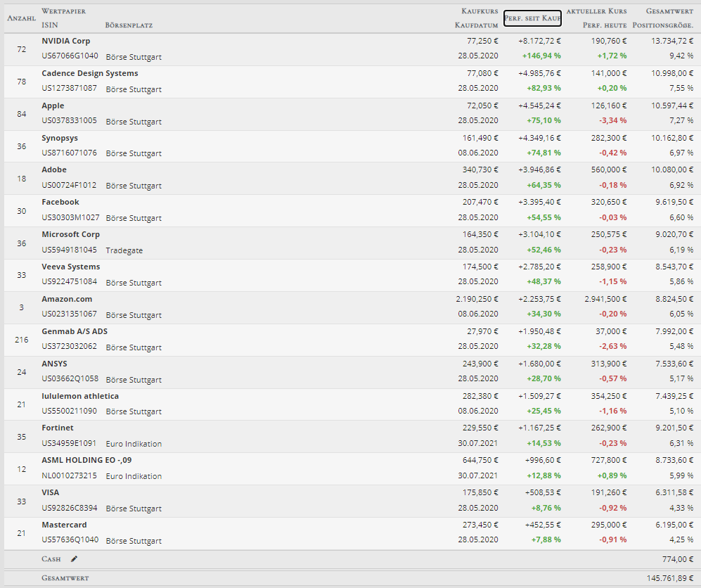Click Synopsys purchase date 08.06.2020
The width and height of the screenshot is (701, 588).
pyautogui.click(x=478, y=153)
